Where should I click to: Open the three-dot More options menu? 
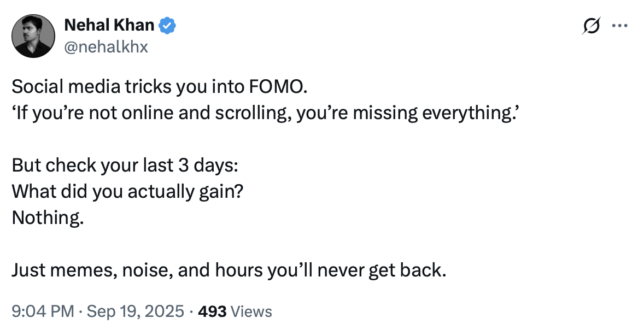(620, 26)
